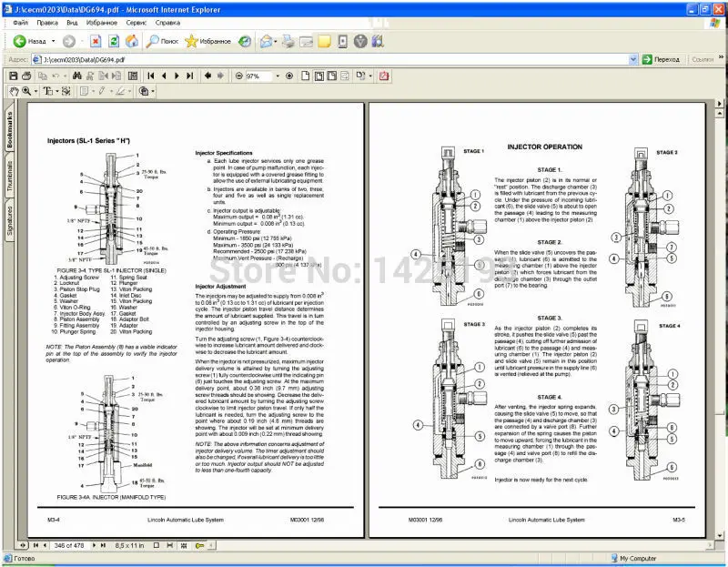Select the Hand tool
728x567 pixels.
coord(13,91)
